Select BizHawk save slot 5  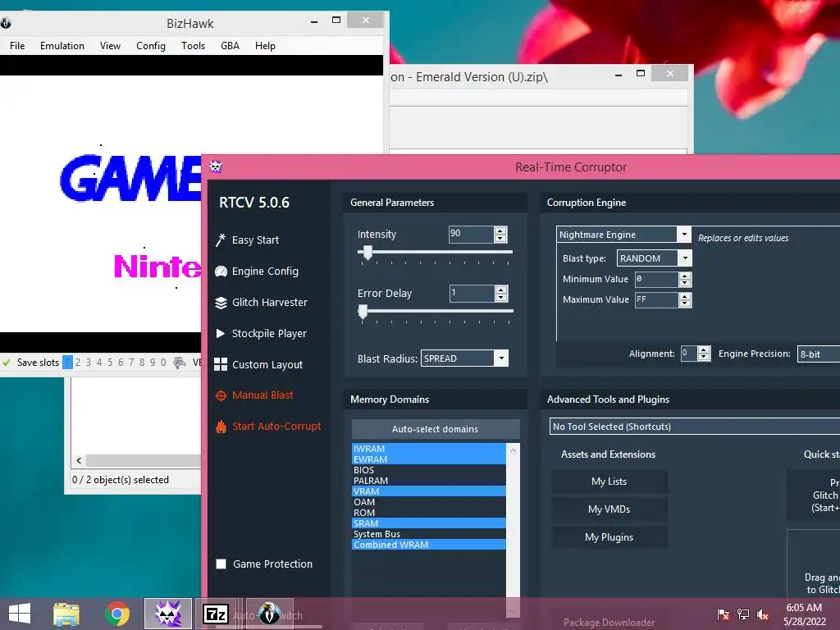(x=110, y=363)
